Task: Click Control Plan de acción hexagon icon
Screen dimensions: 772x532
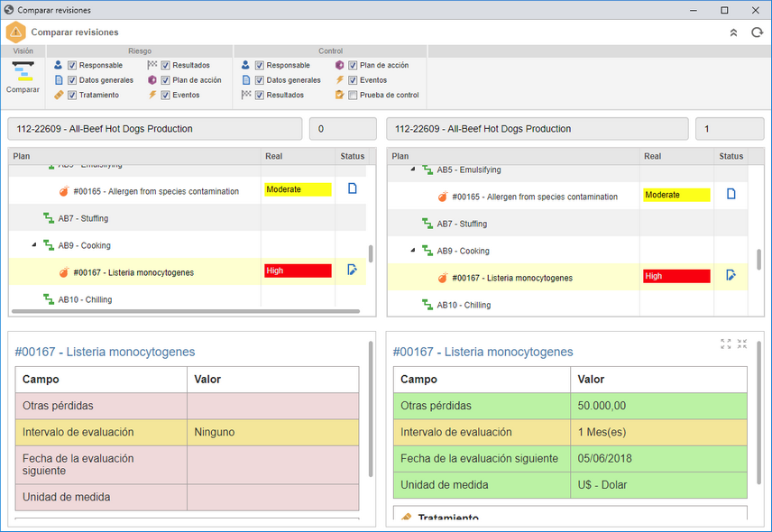Action: click(339, 65)
